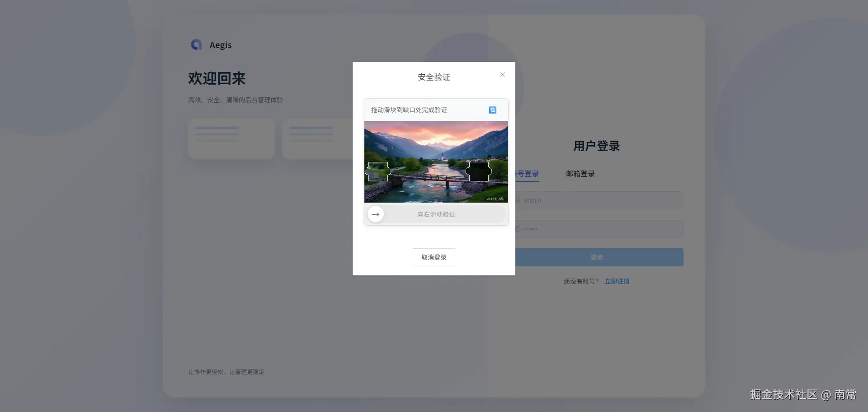
Task: Click the 还没有账号？ text
Action: click(581, 281)
